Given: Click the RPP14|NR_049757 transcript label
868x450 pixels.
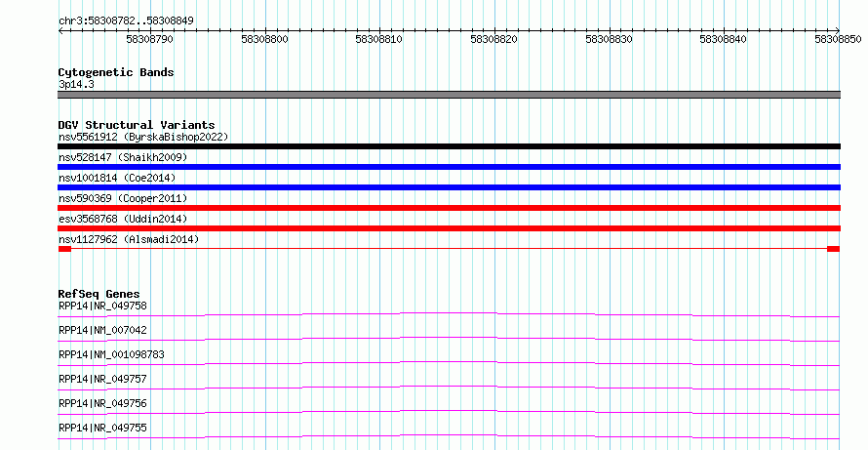Looking at the screenshot, I should tap(103, 379).
